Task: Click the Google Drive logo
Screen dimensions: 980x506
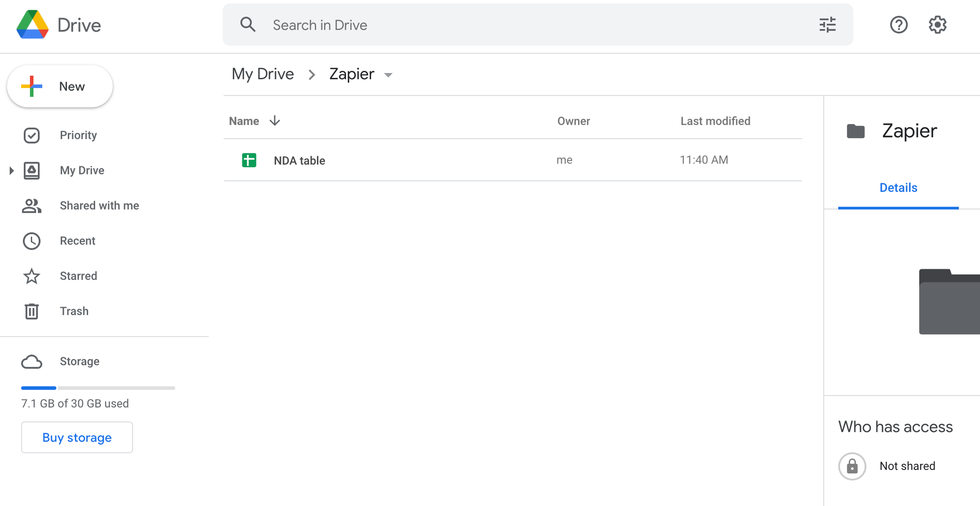Action: (x=32, y=25)
